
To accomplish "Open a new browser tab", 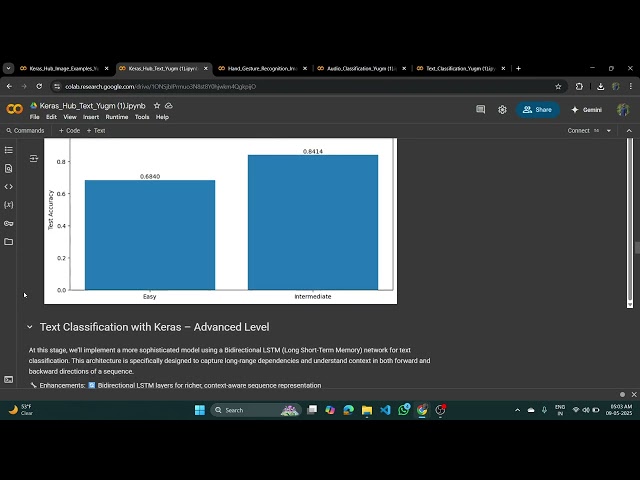I will (x=518, y=69).
